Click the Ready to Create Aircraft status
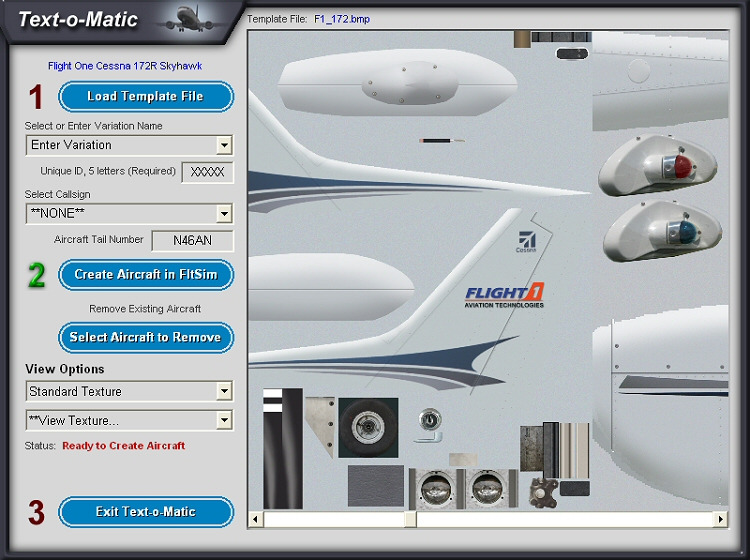 click(123, 446)
